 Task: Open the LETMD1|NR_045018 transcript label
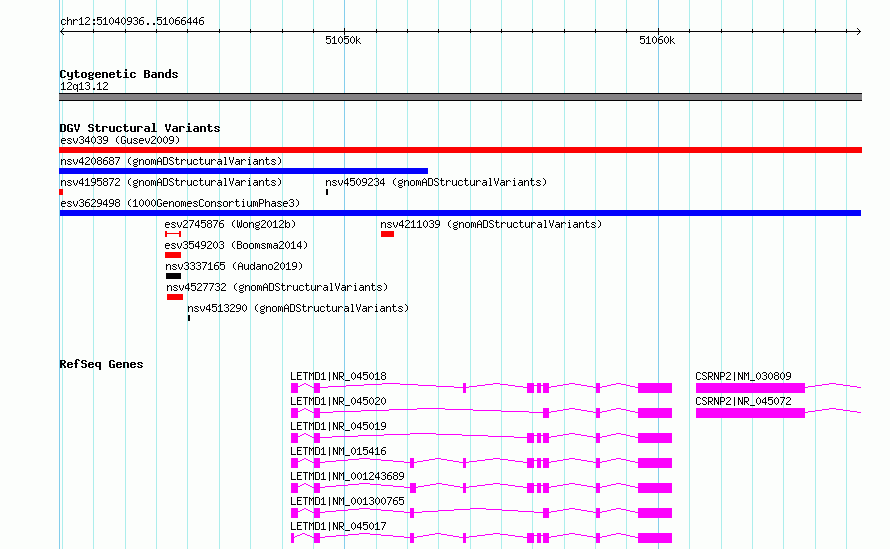pos(338,376)
